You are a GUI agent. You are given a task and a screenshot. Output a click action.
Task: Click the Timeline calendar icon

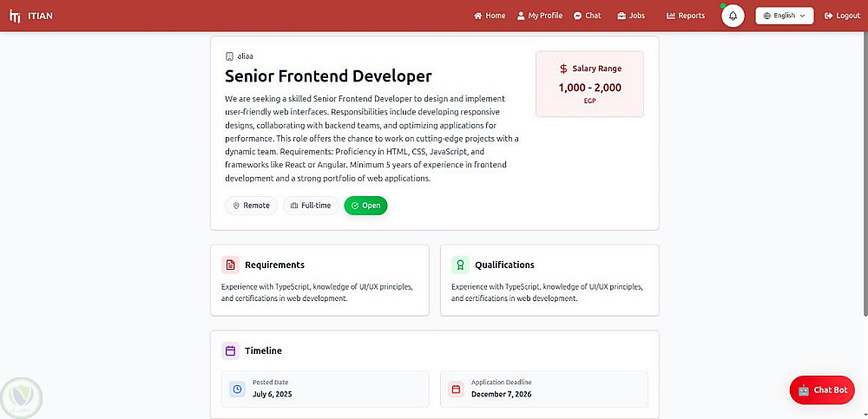(x=230, y=350)
